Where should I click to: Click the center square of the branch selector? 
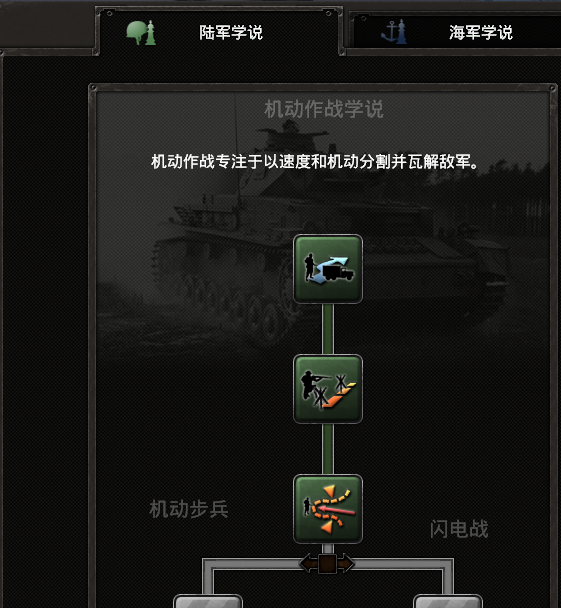[327, 564]
